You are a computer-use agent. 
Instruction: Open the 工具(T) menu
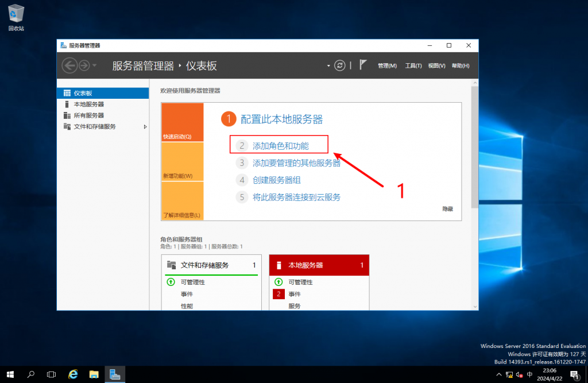click(x=413, y=65)
